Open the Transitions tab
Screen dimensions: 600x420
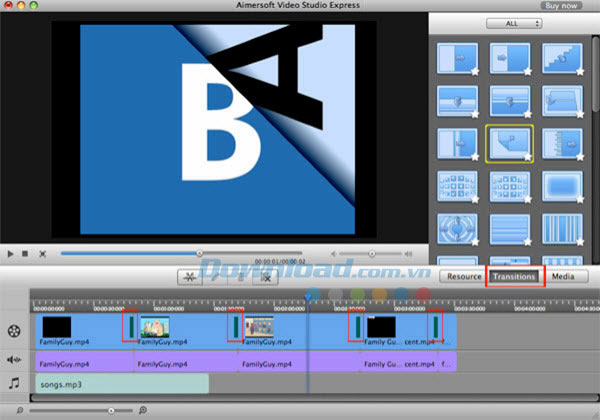pyautogui.click(x=514, y=276)
